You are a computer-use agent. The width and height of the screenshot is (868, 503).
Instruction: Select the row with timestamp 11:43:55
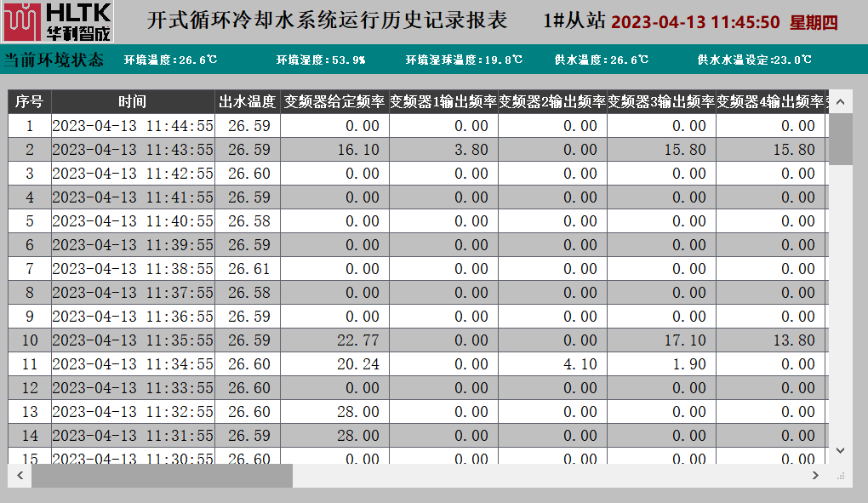(133, 150)
